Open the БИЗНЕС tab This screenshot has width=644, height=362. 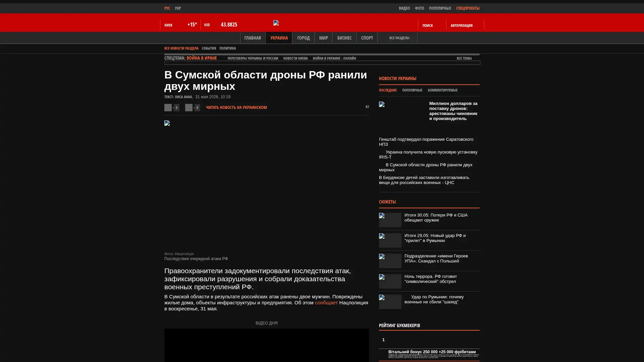coord(344,38)
